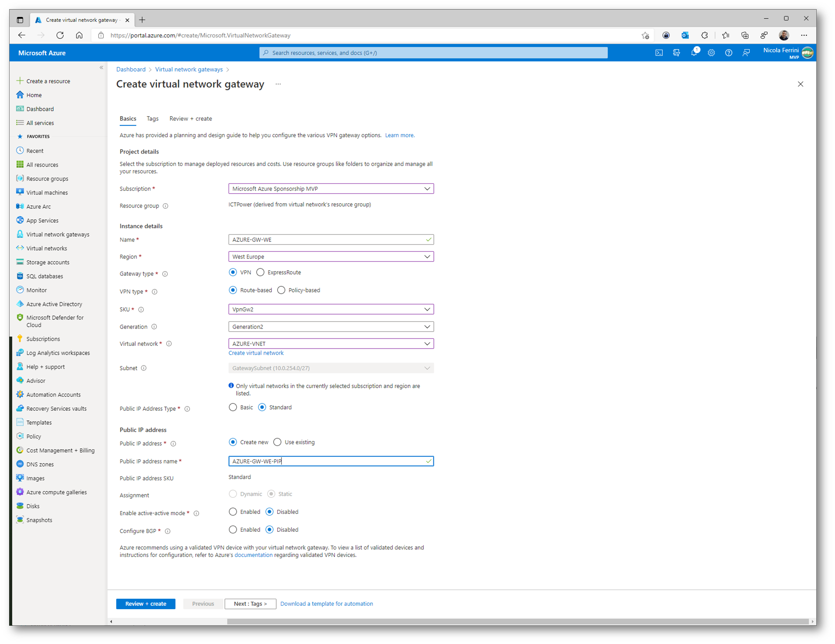Open Log Analytics workspaces in the sidebar
Viewport: 835px width, 644px height.
point(58,352)
